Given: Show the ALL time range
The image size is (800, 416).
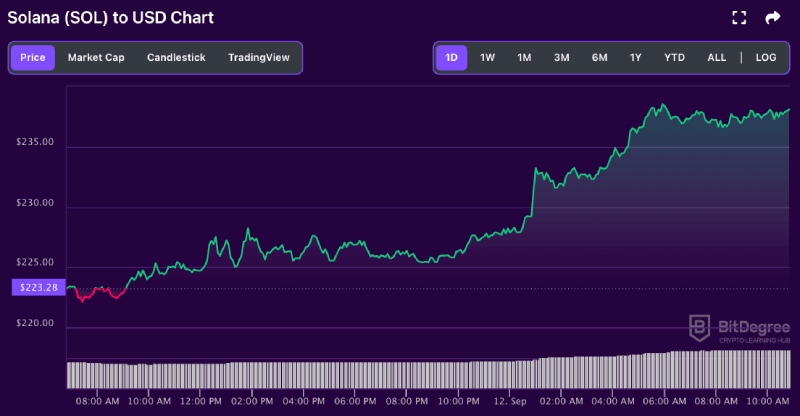Looking at the screenshot, I should click(x=716, y=58).
